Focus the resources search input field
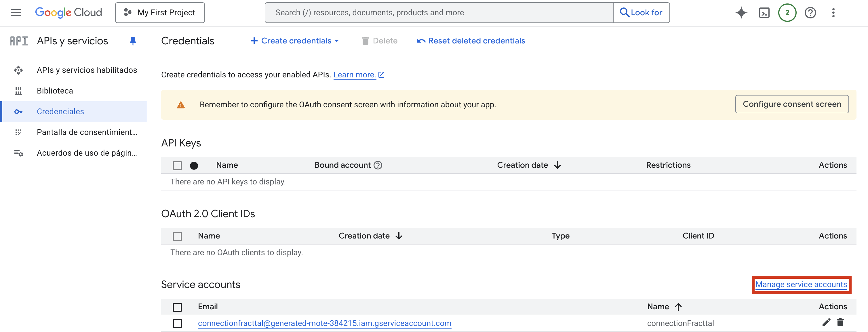This screenshot has height=332, width=868. [x=438, y=13]
